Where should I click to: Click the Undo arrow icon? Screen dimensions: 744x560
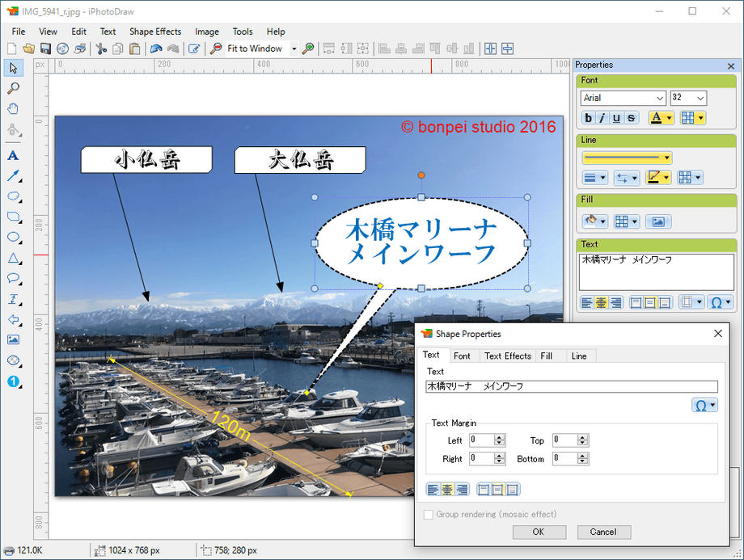156,48
